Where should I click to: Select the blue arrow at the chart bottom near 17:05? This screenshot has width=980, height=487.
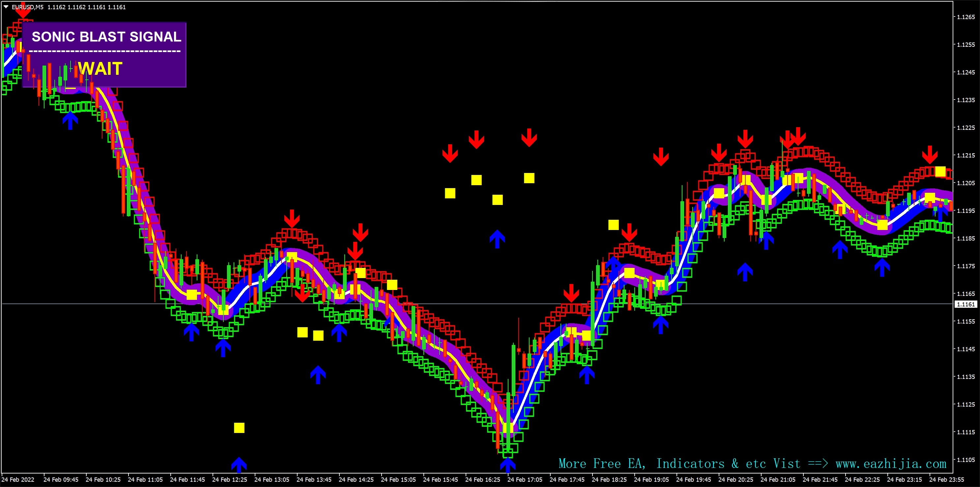coord(507,465)
